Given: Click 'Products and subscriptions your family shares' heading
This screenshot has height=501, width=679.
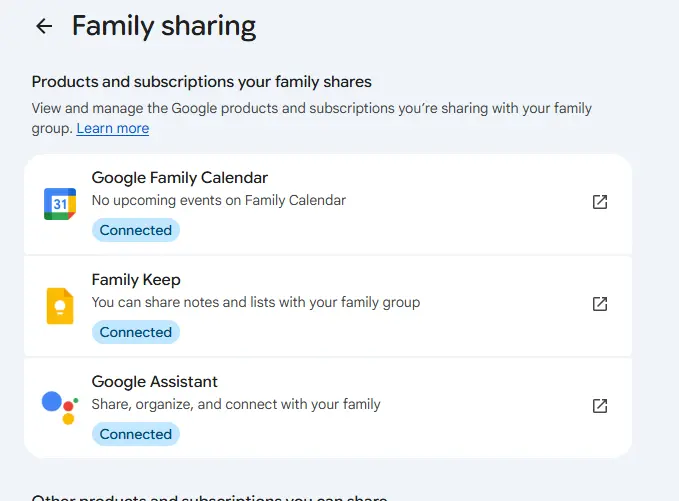Looking at the screenshot, I should click(201, 82).
